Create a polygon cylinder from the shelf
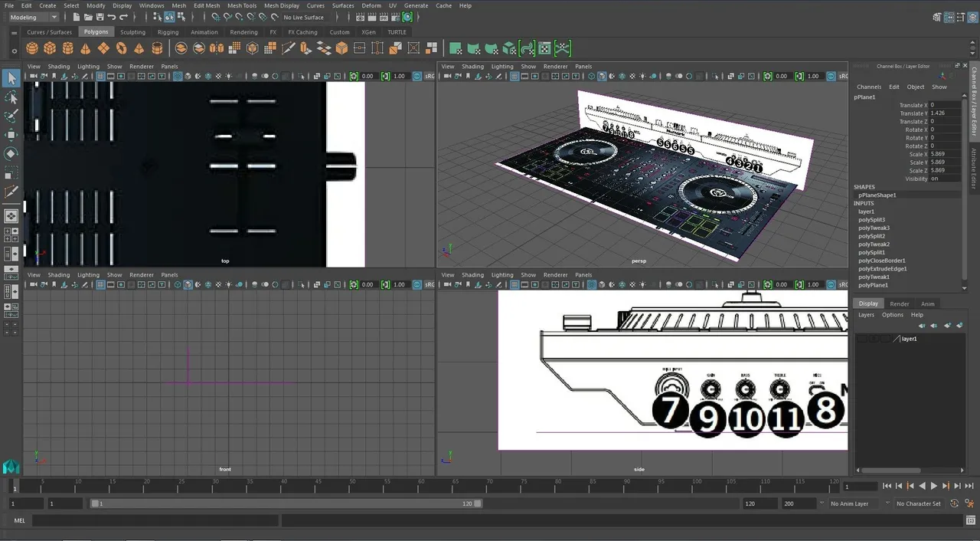 click(x=67, y=48)
